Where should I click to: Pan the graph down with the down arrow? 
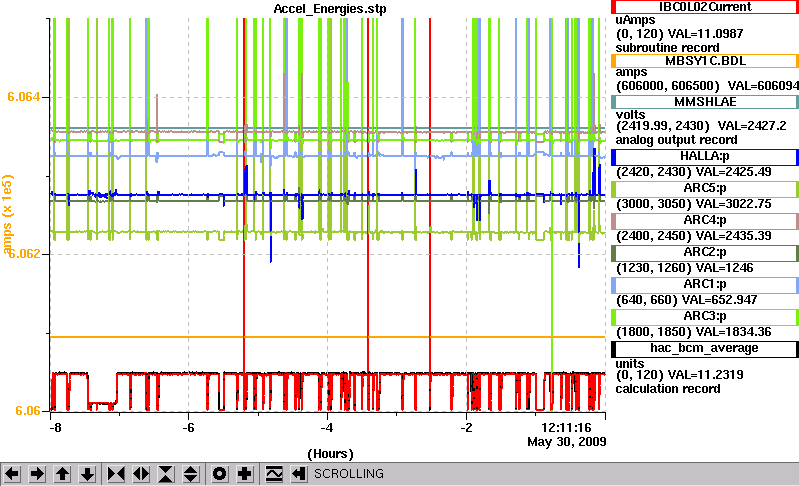click(88, 474)
